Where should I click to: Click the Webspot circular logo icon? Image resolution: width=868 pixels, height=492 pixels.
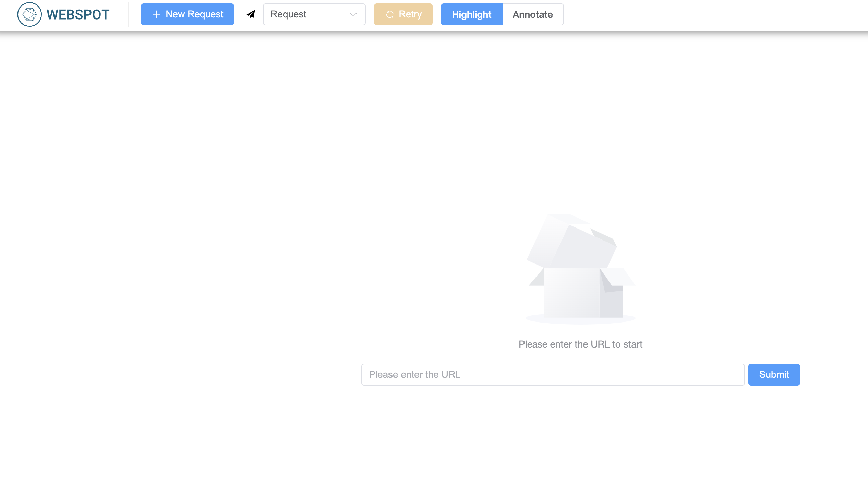(29, 14)
